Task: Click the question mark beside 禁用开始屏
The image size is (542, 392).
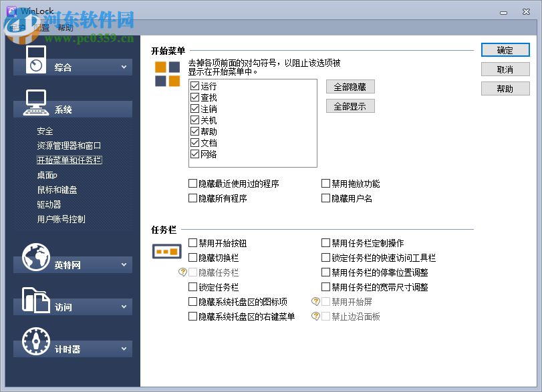Action: [314, 301]
